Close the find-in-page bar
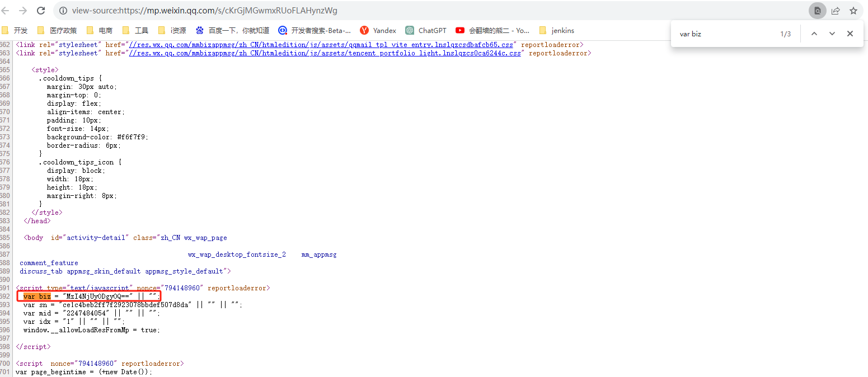The image size is (868, 377). click(x=850, y=34)
